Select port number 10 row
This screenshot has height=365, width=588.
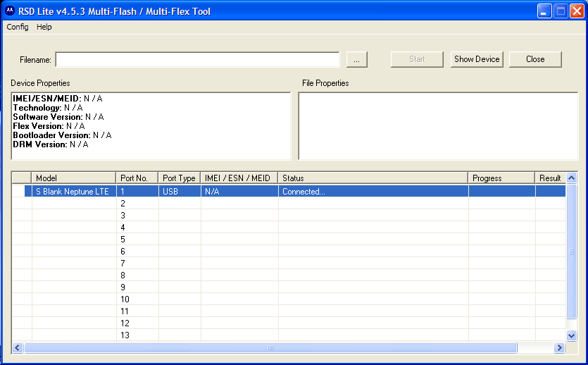pos(289,299)
